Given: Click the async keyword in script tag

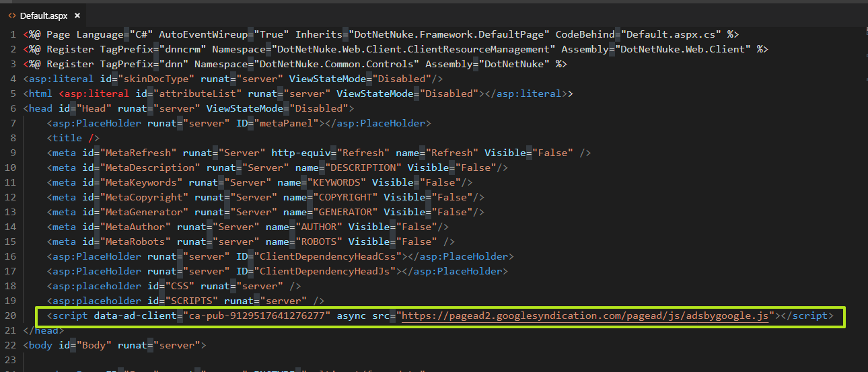Looking at the screenshot, I should click(351, 315).
